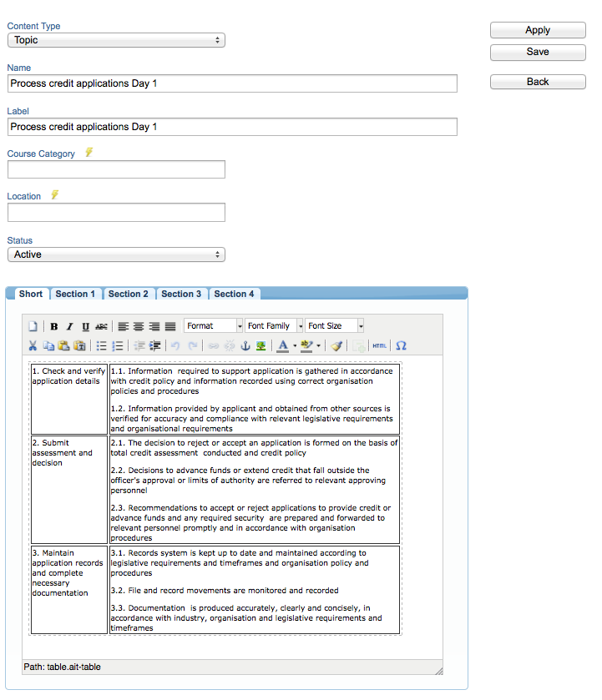Create a new document in the editor
Viewport: 602px width, 700px height.
point(33,326)
